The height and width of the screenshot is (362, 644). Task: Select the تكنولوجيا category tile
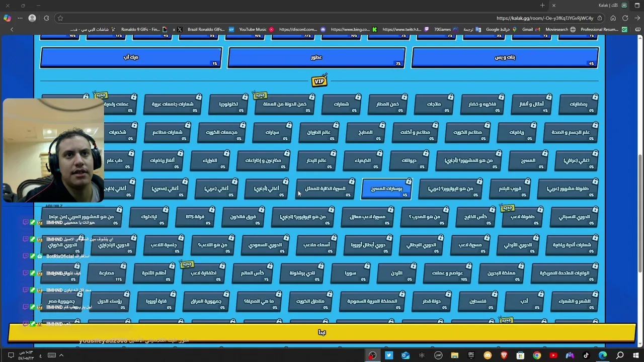point(228,105)
